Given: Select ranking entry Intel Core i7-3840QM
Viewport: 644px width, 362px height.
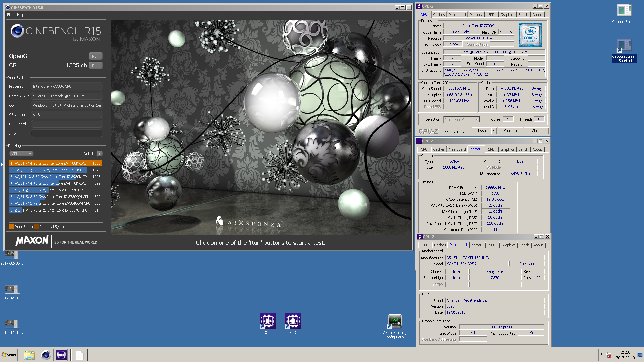Looking at the screenshot, I should click(56, 203).
